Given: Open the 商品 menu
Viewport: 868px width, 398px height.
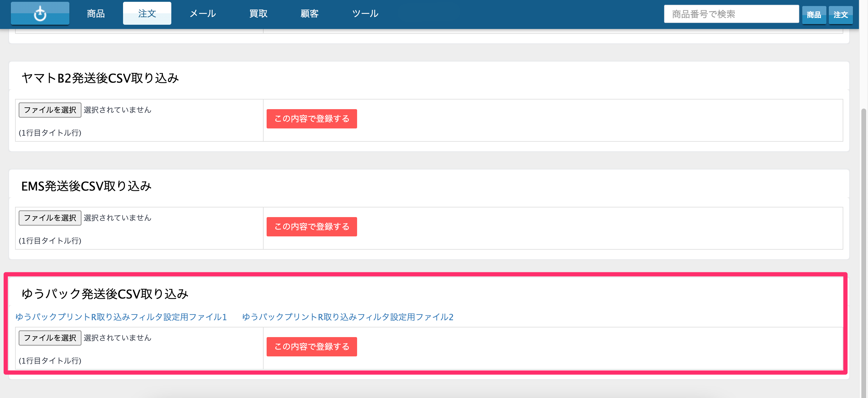Looking at the screenshot, I should click(96, 14).
